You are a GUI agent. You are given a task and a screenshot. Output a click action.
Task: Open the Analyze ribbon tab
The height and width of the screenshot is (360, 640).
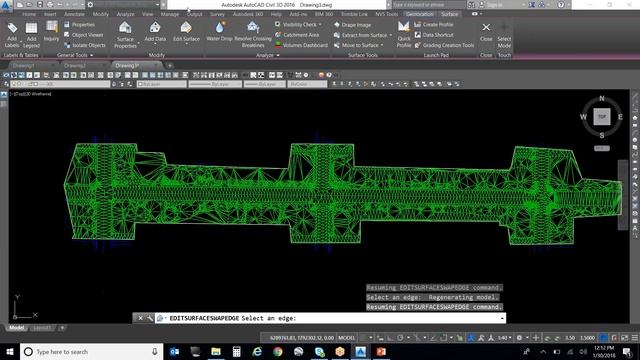tap(125, 14)
